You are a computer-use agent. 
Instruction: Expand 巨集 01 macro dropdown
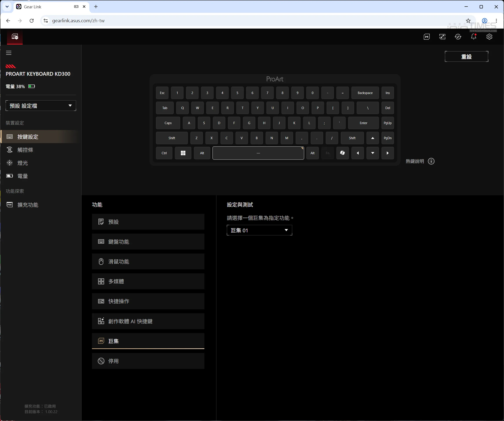point(260,230)
